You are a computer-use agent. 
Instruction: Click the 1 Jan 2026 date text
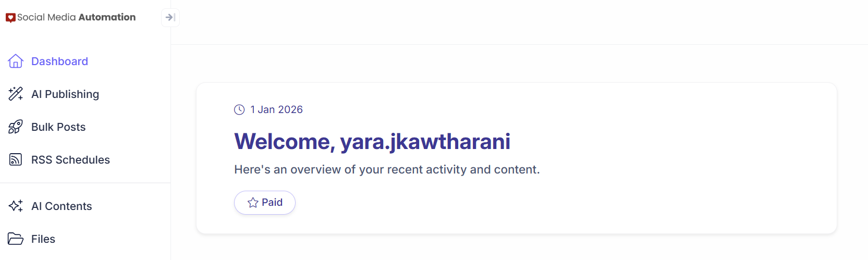[x=276, y=109]
